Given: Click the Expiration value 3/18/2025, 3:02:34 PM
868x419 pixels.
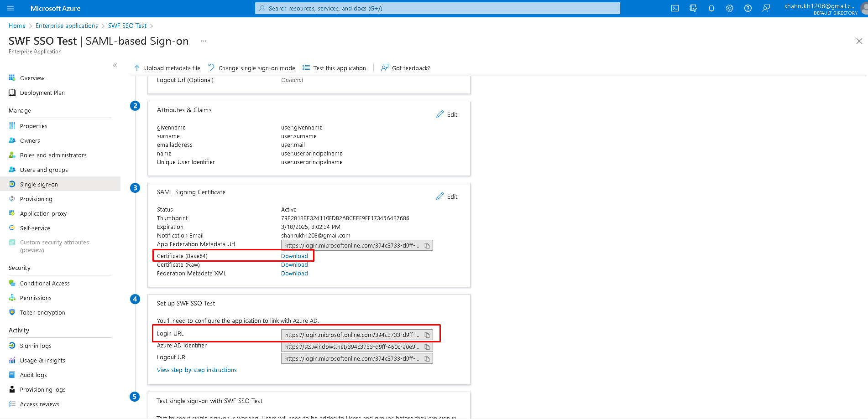Looking at the screenshot, I should click(x=311, y=227).
